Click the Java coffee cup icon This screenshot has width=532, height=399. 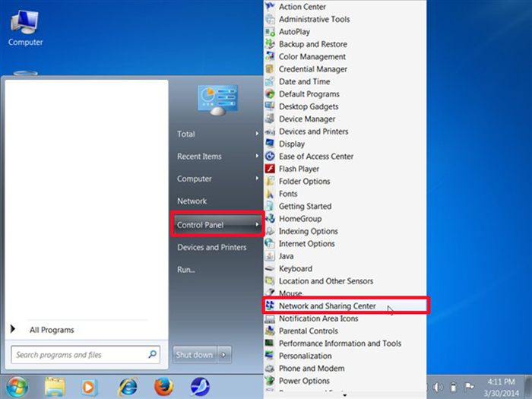(x=270, y=256)
